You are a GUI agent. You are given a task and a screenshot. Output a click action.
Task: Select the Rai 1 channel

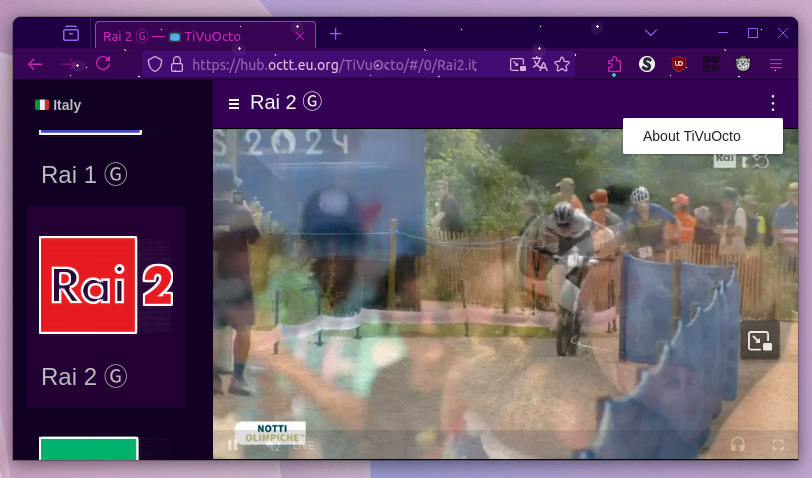(84, 175)
